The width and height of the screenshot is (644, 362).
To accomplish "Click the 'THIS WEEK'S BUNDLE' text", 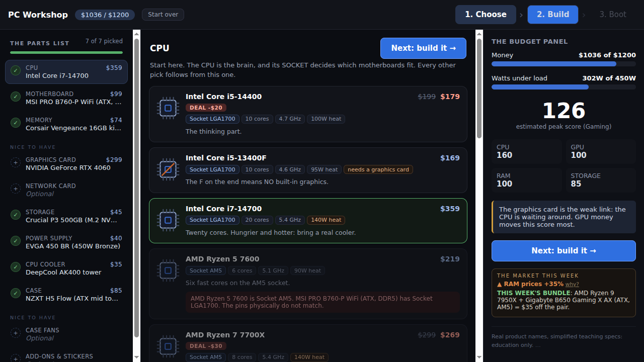I will [x=534, y=293].
